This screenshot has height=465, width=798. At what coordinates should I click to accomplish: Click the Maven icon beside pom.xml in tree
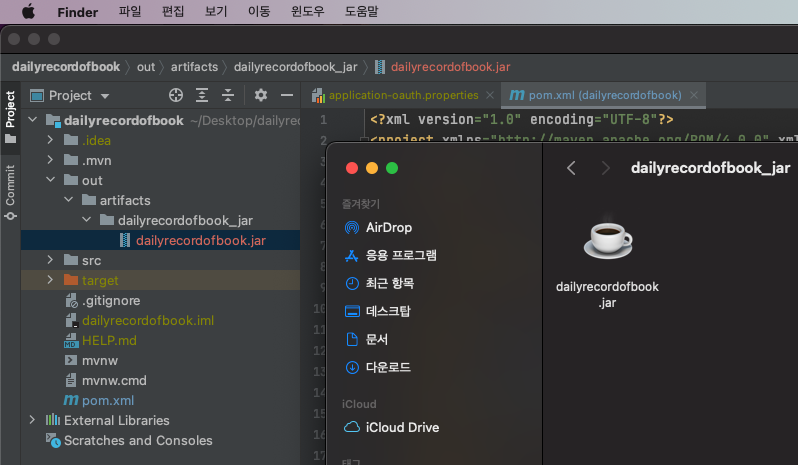tap(71, 400)
